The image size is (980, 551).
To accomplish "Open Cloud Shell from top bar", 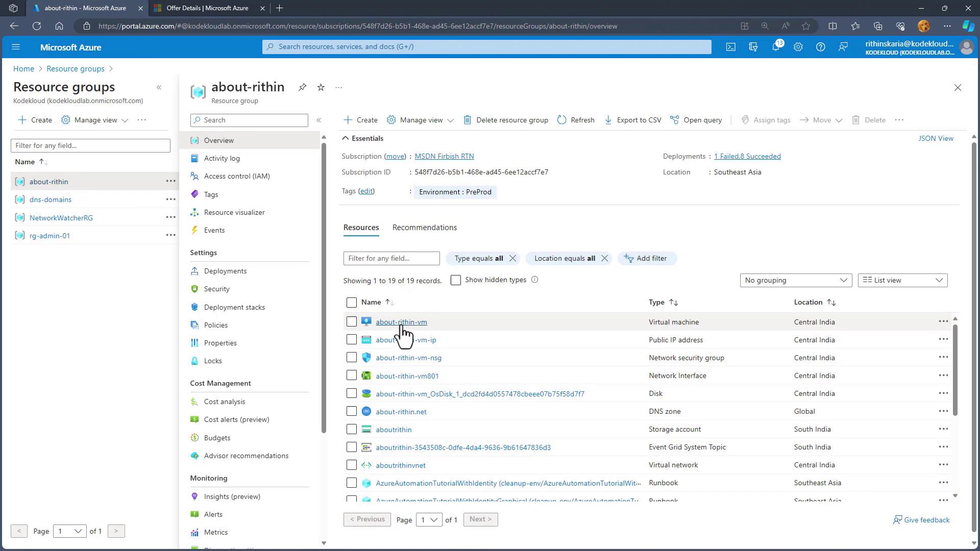I will (731, 47).
